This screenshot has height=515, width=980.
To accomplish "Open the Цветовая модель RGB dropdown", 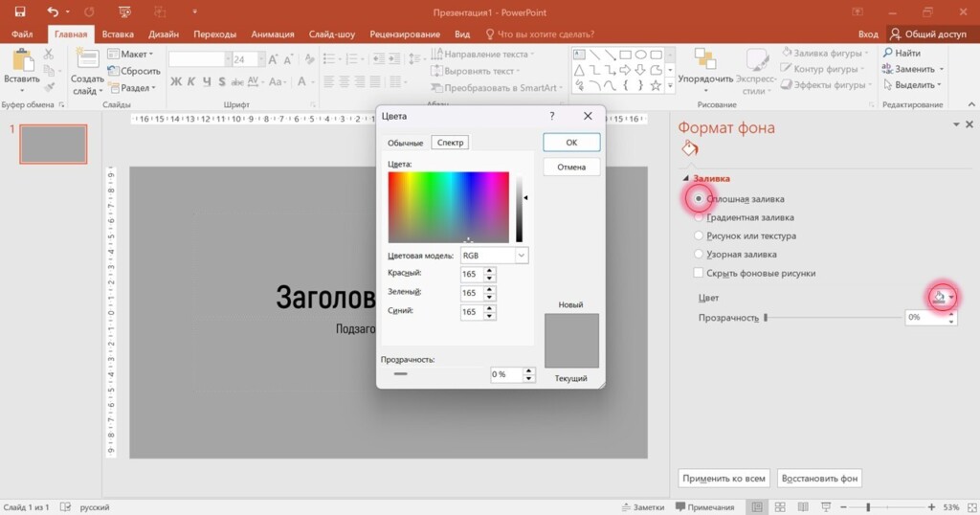I will pyautogui.click(x=494, y=256).
